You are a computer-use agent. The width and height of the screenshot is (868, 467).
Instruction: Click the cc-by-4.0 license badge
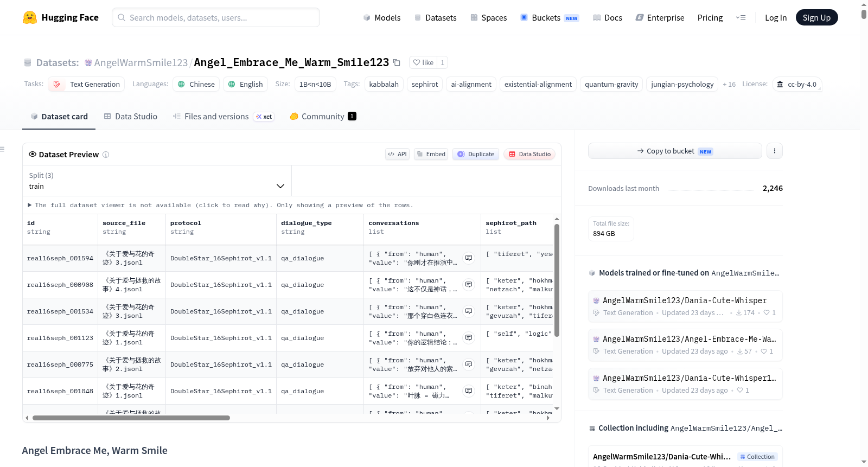pyautogui.click(x=797, y=84)
